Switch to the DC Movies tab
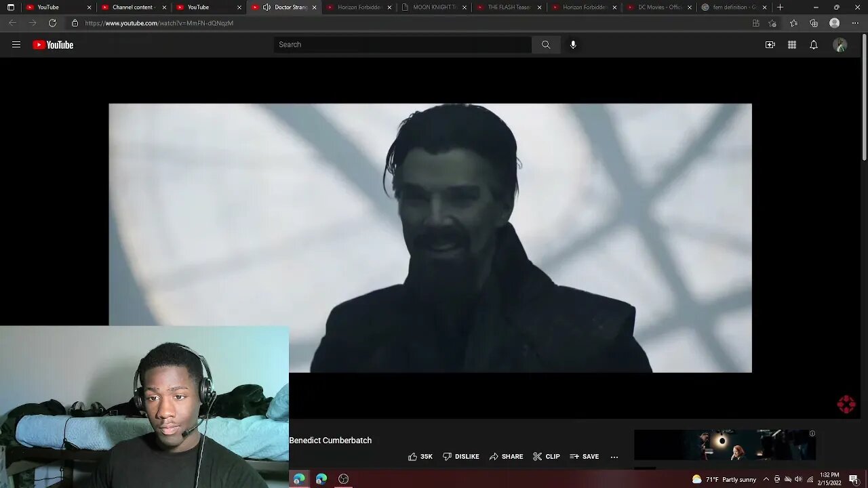 659,7
